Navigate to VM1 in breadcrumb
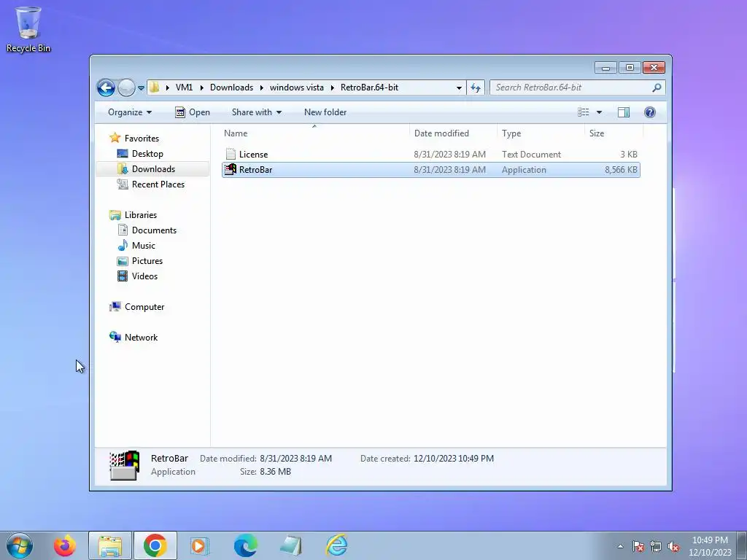747x560 pixels. click(x=184, y=87)
